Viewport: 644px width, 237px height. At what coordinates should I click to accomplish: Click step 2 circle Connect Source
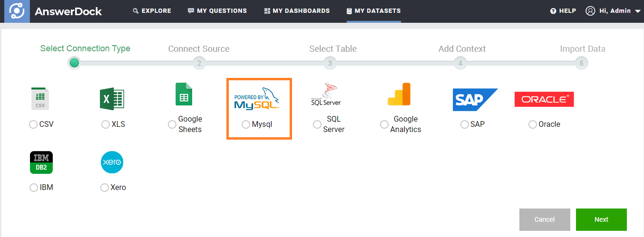[x=199, y=63]
